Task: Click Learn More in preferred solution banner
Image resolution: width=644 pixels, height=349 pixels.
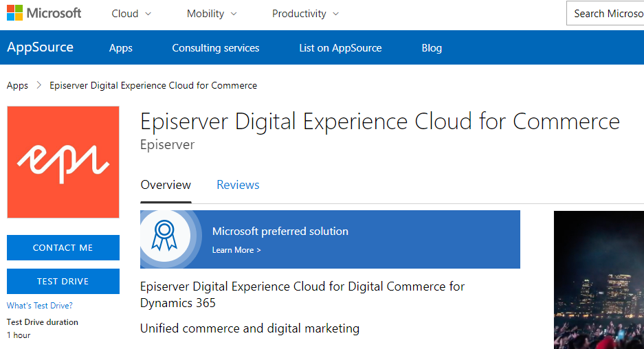Action: 236,250
